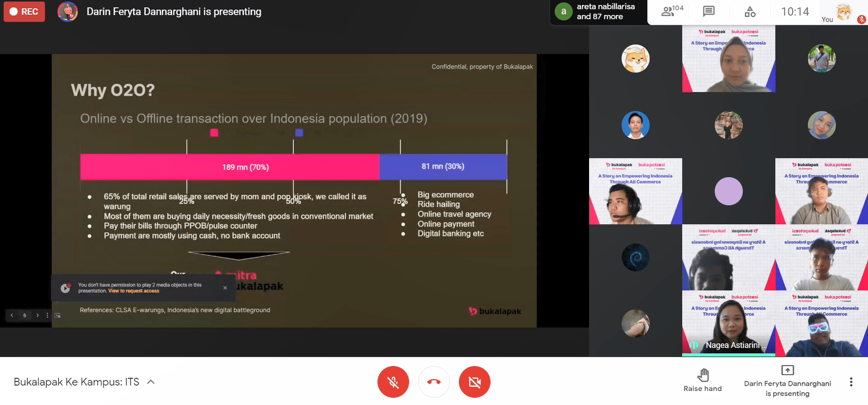Open the activities shapes icon
This screenshot has width=868, height=405.
pyautogui.click(x=750, y=11)
